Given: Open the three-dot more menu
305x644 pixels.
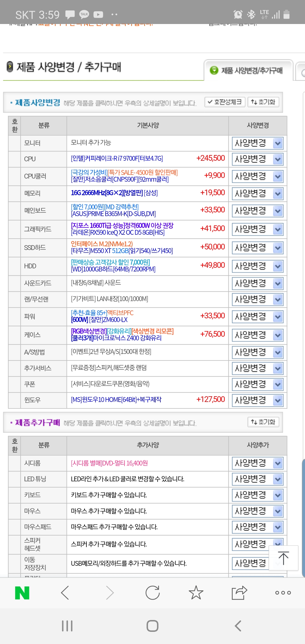Looking at the screenshot, I should pyautogui.click(x=283, y=593).
